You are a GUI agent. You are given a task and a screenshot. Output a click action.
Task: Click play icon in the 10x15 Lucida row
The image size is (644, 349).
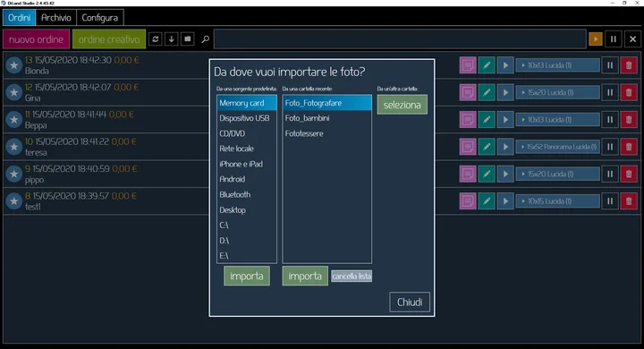click(505, 201)
